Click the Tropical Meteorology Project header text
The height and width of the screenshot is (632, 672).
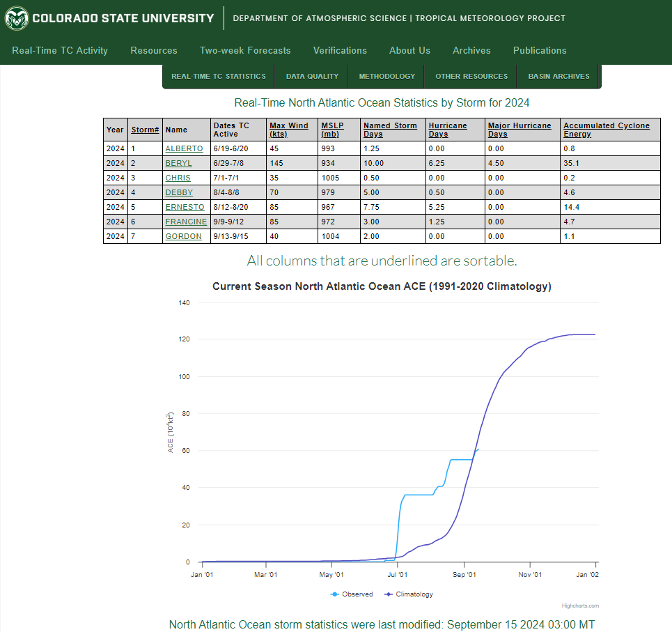490,18
